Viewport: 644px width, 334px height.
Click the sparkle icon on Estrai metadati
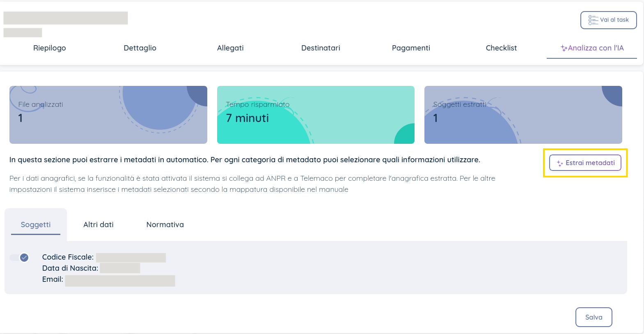click(x=559, y=164)
